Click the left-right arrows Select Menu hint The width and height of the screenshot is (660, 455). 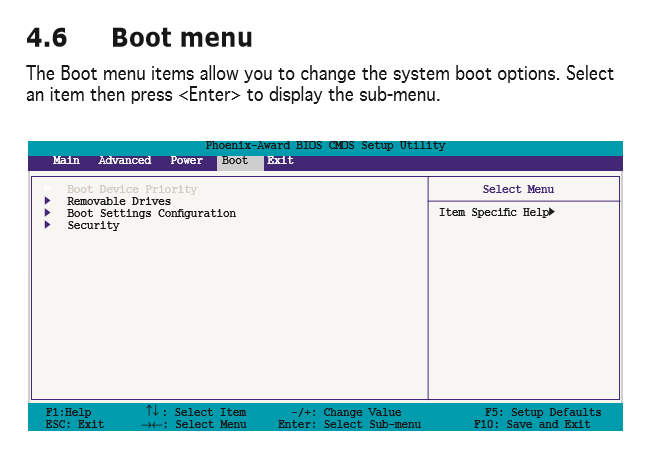tap(194, 424)
